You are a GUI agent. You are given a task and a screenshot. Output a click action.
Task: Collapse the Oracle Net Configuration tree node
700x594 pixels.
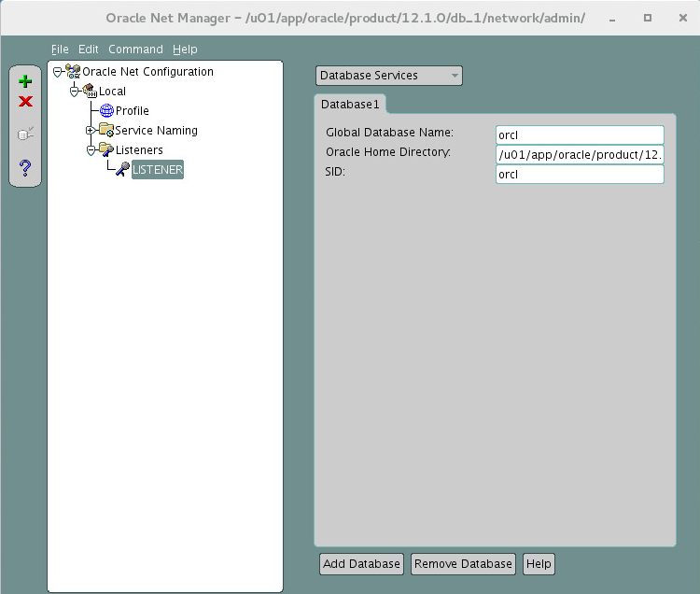coord(57,72)
